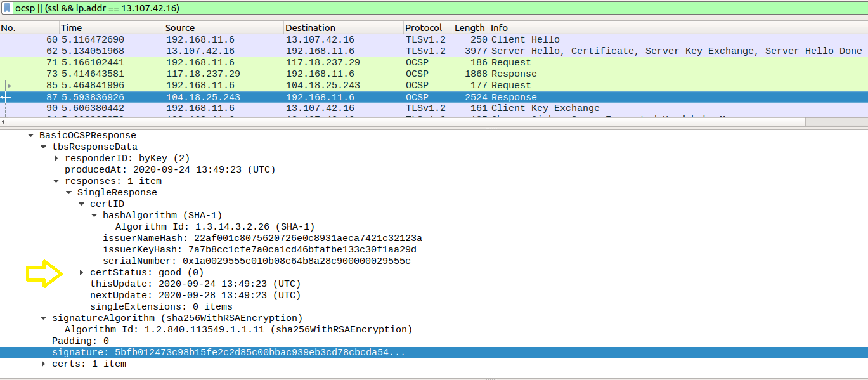Image resolution: width=868 pixels, height=380 pixels.
Task: Select the nextUpdate timestamp line
Action: [195, 295]
